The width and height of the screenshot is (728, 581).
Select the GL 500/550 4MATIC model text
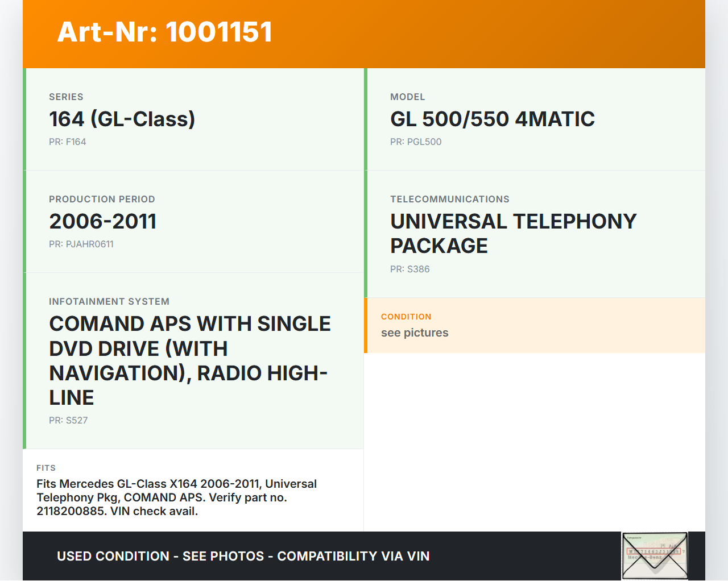click(x=492, y=119)
